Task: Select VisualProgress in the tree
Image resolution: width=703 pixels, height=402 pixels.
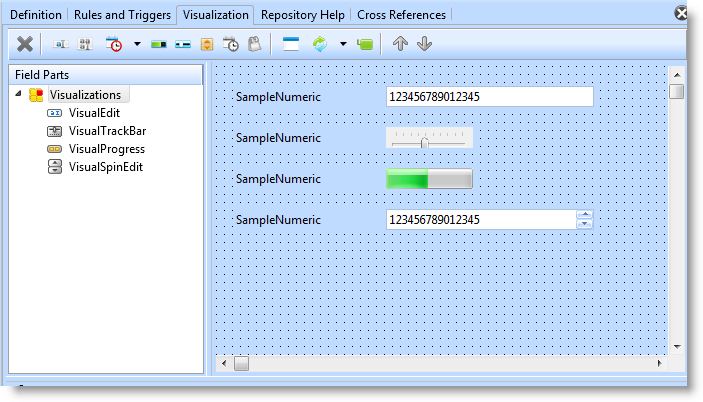Action: [x=107, y=149]
